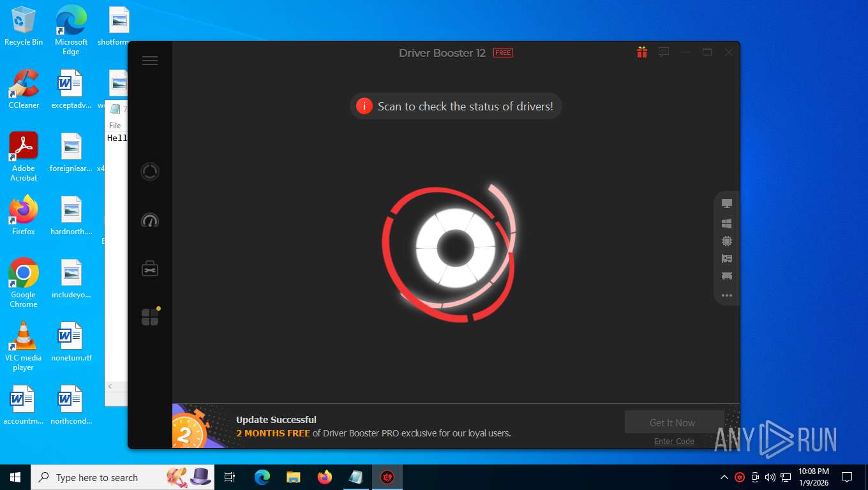
Task: Click the memory RAM icon in right panel
Action: [x=726, y=276]
